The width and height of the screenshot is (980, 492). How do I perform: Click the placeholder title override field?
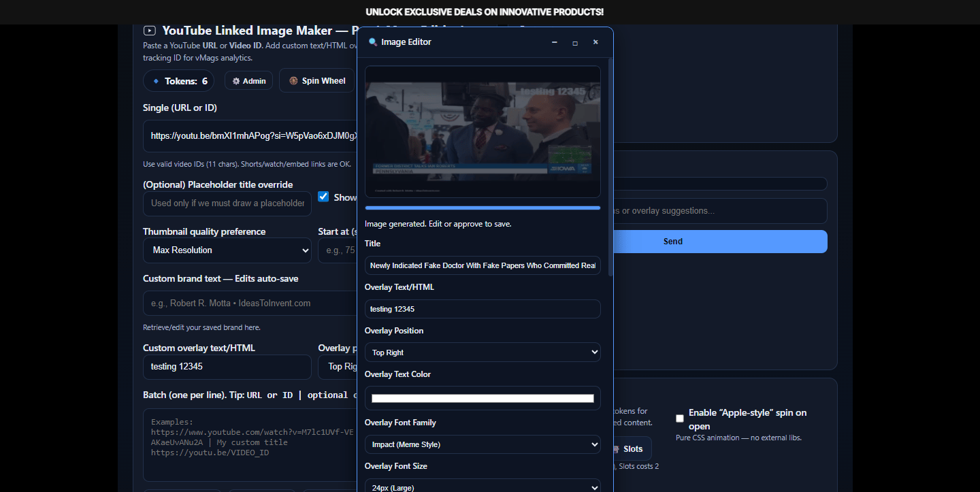[x=227, y=203]
